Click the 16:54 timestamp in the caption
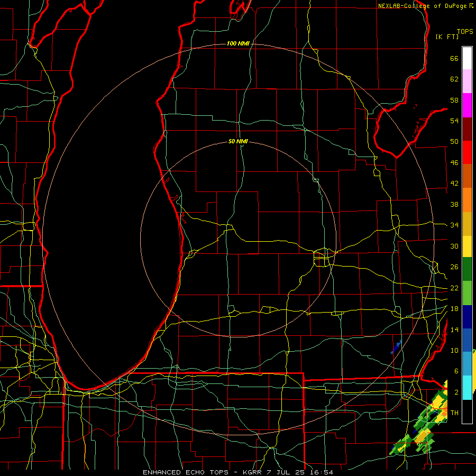Image resolution: width=476 pixels, height=476 pixels. point(322,472)
